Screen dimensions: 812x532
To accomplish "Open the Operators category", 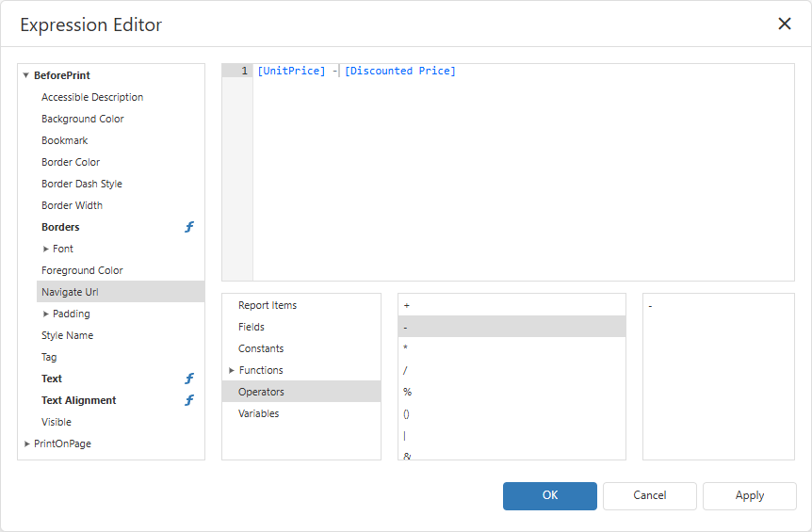I will coord(301,392).
